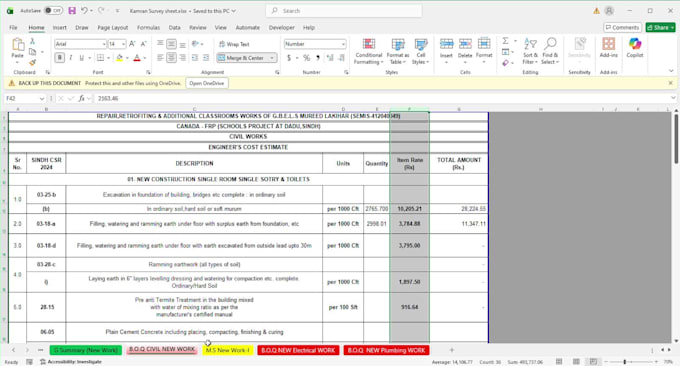The image size is (680, 366).
Task: Click the Open OneDrive button
Action: pos(207,83)
